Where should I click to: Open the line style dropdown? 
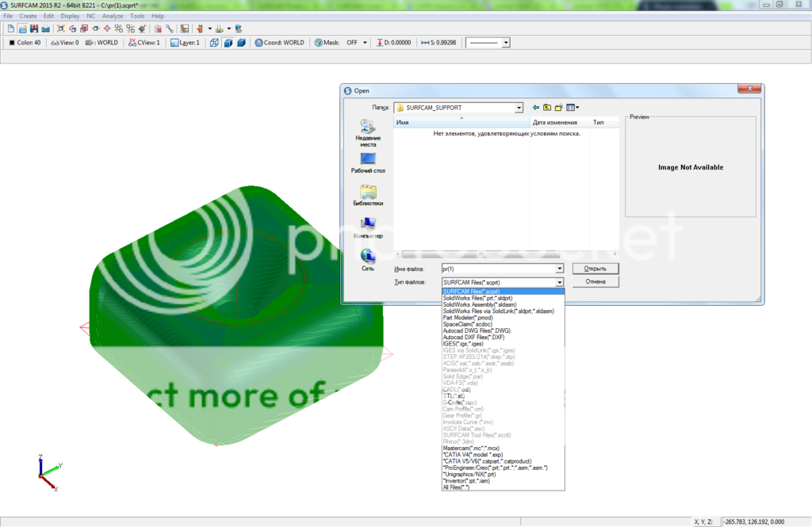(x=506, y=43)
